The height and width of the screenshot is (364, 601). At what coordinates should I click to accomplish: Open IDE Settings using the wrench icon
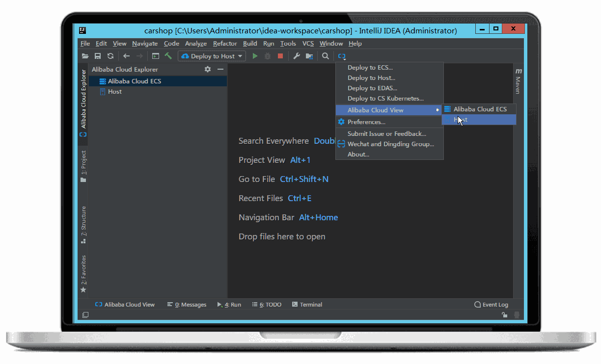[x=296, y=56]
